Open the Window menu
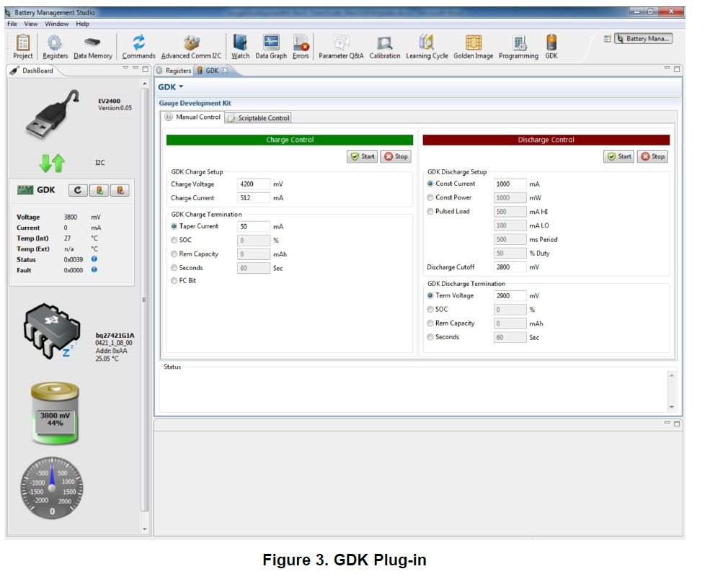728x574 pixels. coord(57,24)
